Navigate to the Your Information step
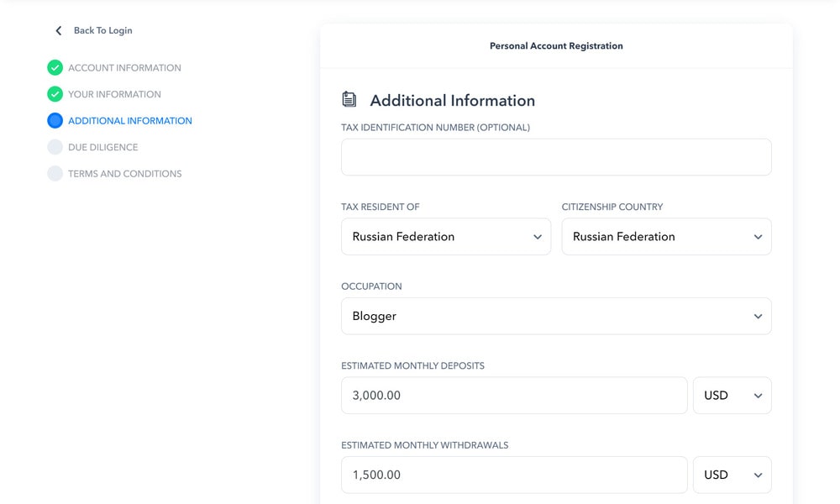The image size is (840, 504). (x=114, y=94)
